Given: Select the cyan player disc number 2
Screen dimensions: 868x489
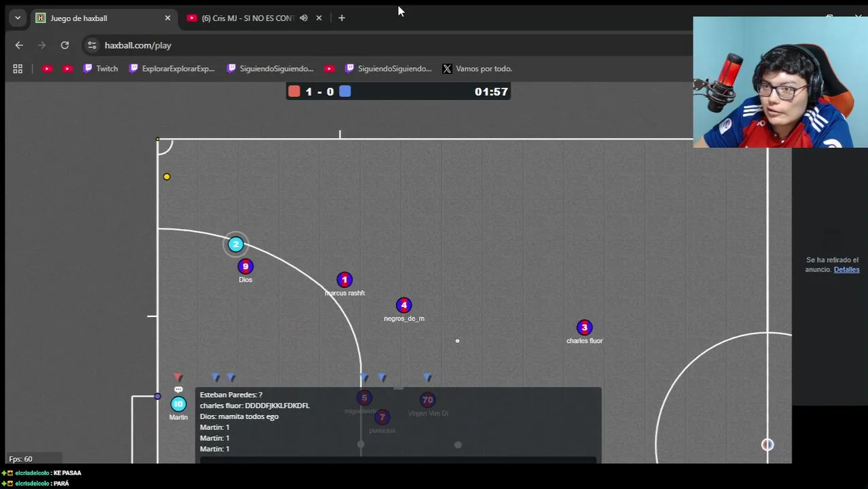Looking at the screenshot, I should [x=236, y=244].
